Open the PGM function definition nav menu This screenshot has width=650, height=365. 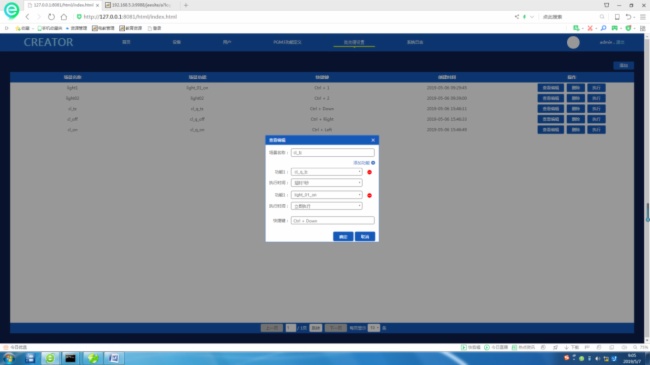[x=287, y=42]
